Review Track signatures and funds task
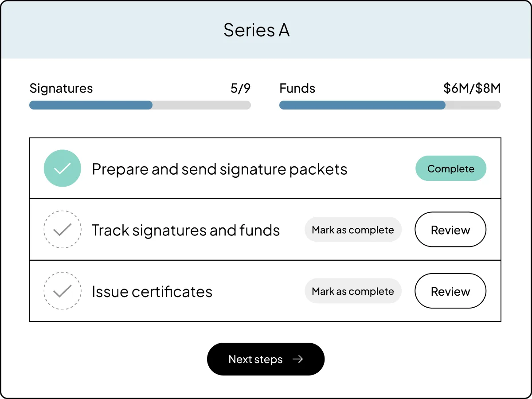Viewport: 532px width, 399px height. [x=450, y=230]
